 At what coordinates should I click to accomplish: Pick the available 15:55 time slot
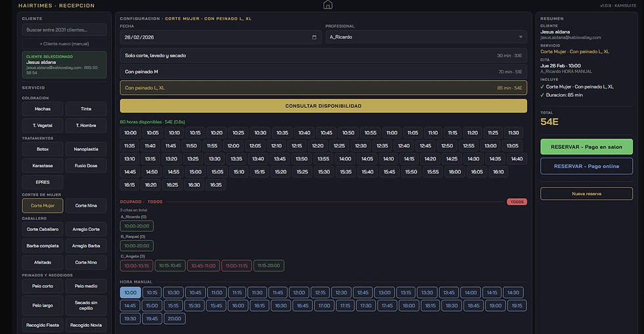coord(433,172)
